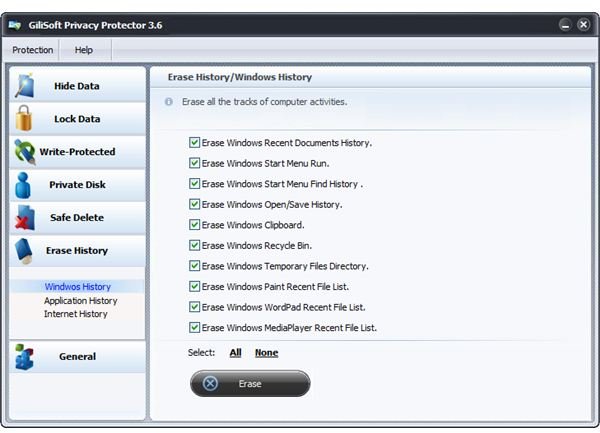Click the Write-Protected pen icon

tap(25, 151)
